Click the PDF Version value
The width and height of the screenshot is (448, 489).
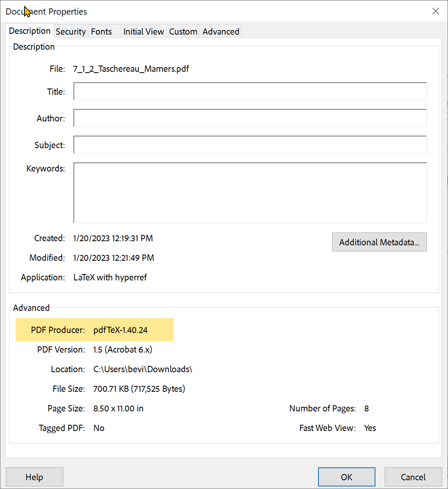pyautogui.click(x=123, y=349)
